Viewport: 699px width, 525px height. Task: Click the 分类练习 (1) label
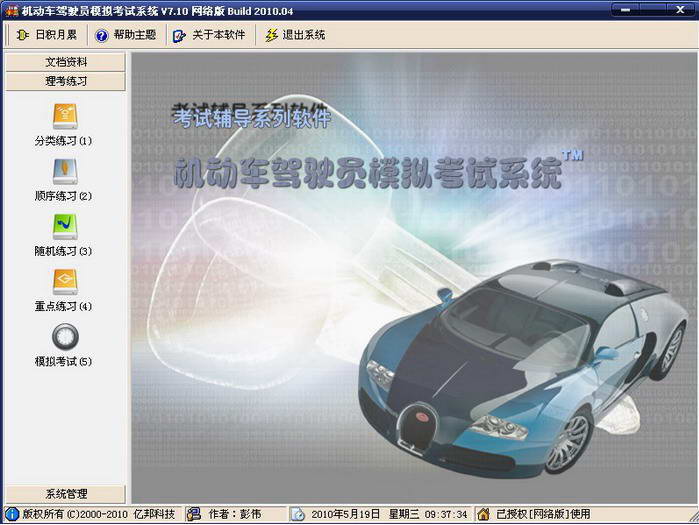coord(63,141)
